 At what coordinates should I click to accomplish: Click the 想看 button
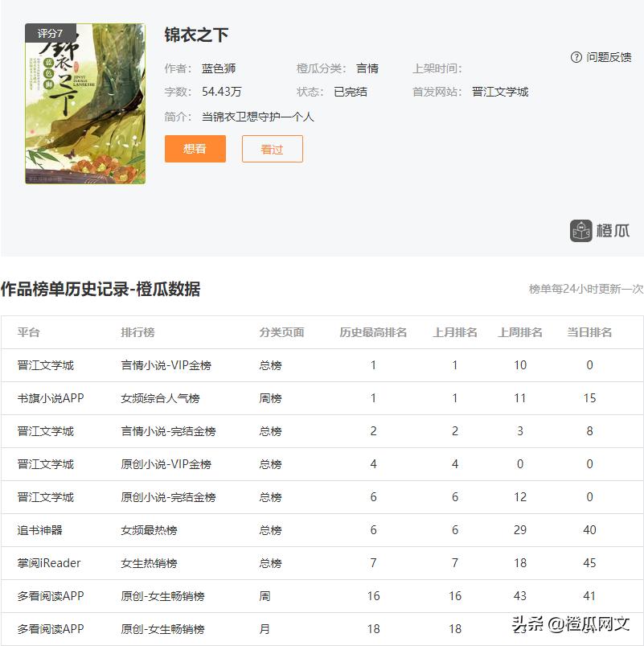click(195, 149)
